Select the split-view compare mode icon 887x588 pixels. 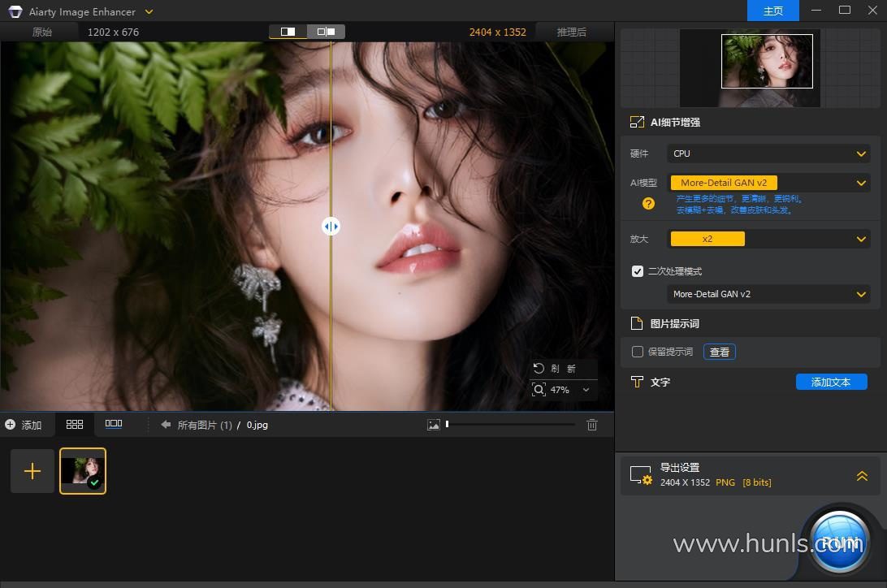288,32
